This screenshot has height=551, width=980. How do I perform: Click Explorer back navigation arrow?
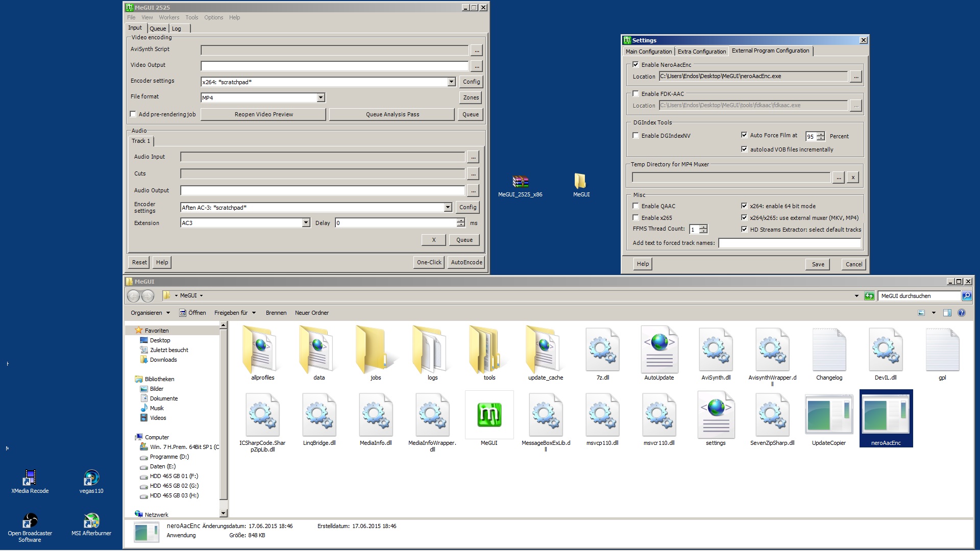pos(133,296)
